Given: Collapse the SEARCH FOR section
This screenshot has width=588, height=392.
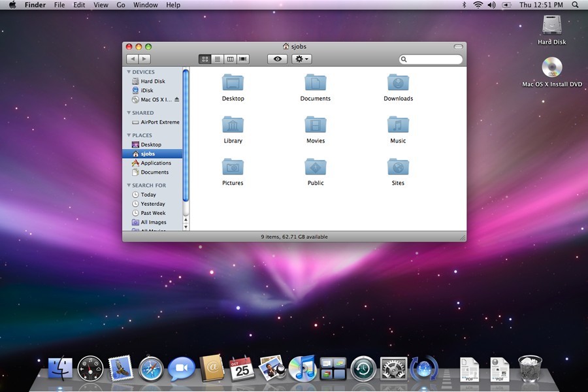Looking at the screenshot, I should 129,186.
